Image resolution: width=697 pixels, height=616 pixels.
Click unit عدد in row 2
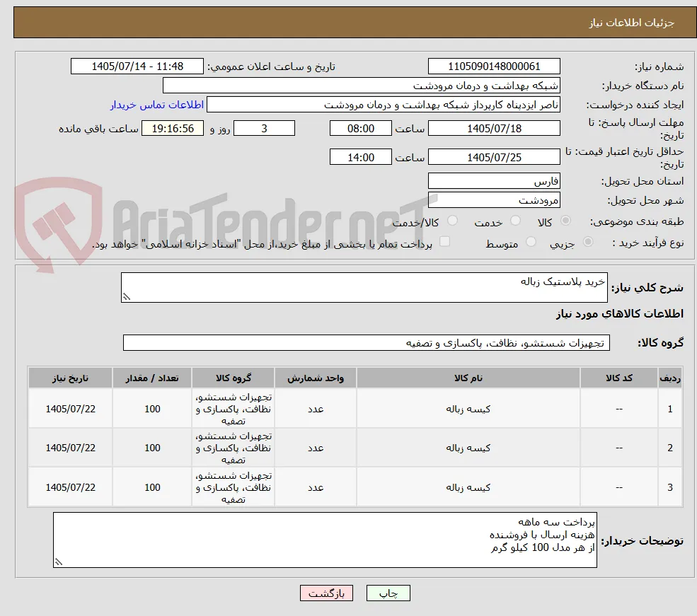click(x=316, y=448)
